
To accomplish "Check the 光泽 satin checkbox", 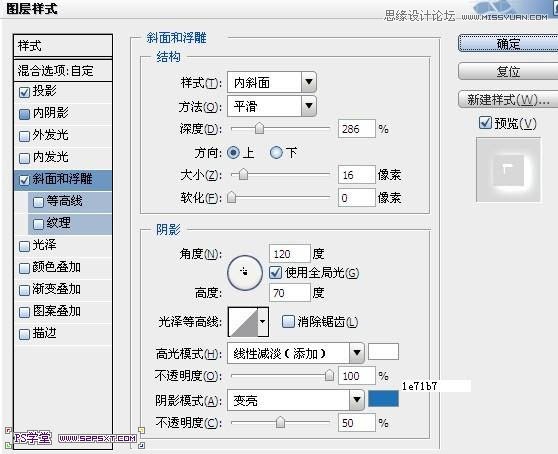I will 24,246.
